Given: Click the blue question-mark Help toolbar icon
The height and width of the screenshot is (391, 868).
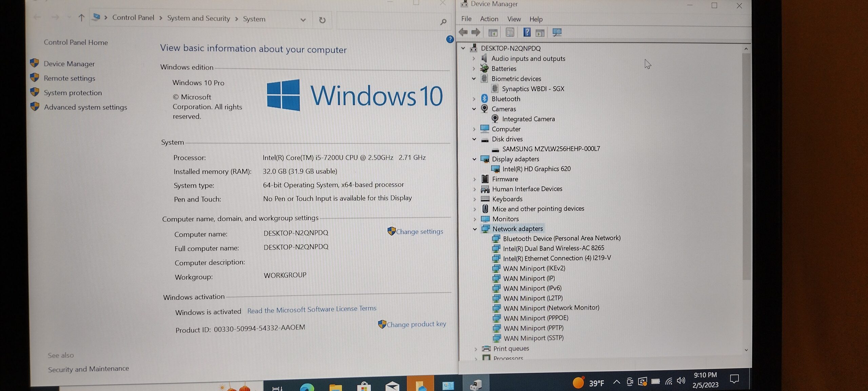Looking at the screenshot, I should [527, 32].
